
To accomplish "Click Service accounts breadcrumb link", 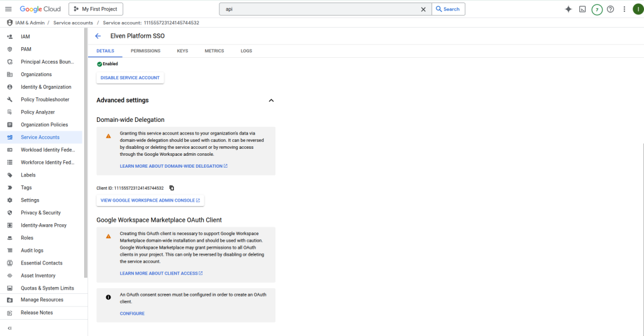I will click(x=73, y=23).
